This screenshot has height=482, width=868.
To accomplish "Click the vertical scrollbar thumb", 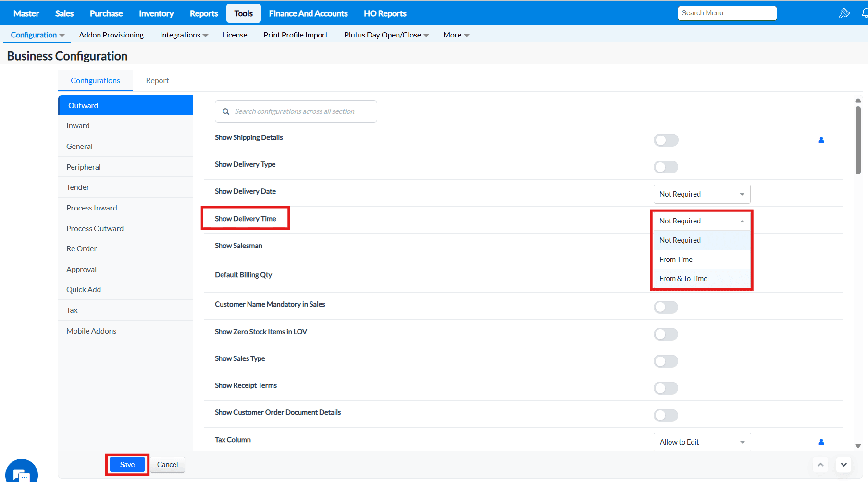I will coord(858,140).
